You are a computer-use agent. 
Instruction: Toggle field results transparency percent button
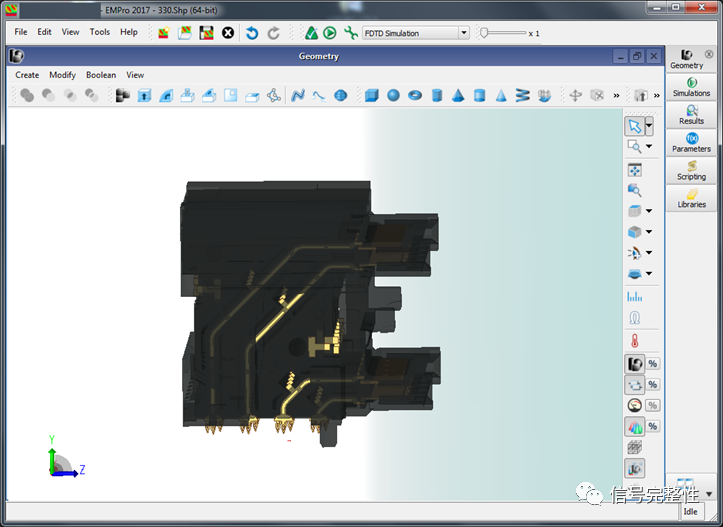click(x=652, y=426)
